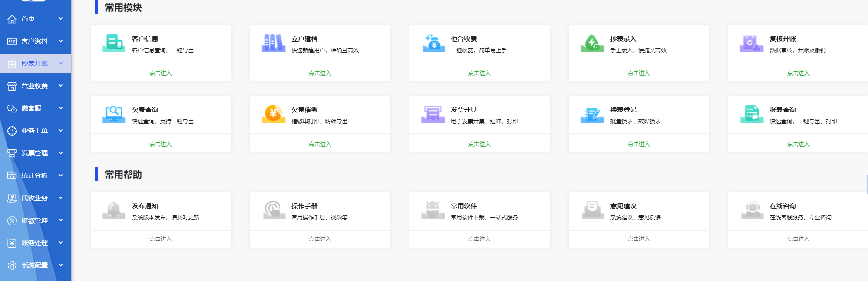Click 点击进入 under 操作手册
868x281 pixels.
point(320,239)
